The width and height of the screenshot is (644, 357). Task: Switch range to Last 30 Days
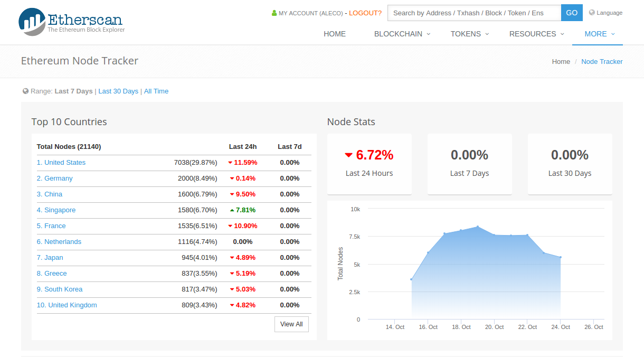click(x=118, y=91)
